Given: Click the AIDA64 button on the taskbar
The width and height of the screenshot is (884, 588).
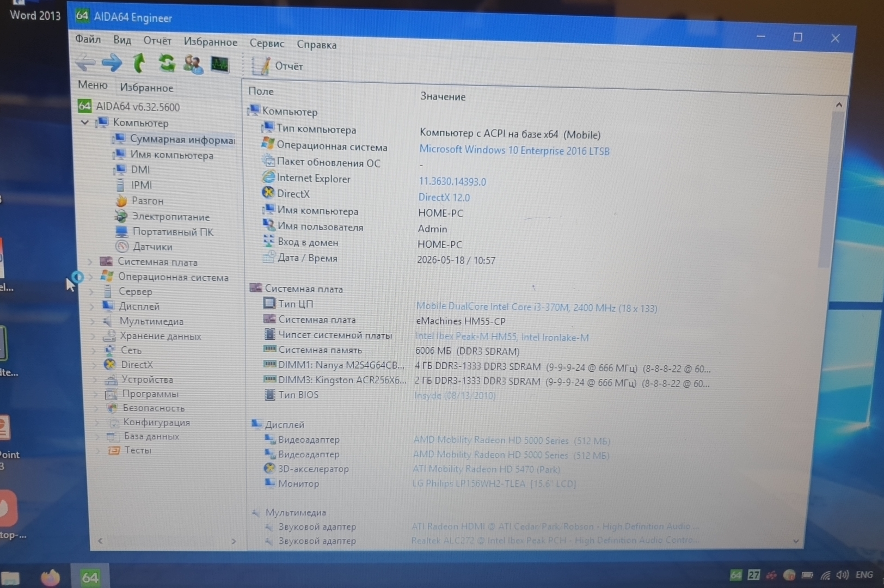Looking at the screenshot, I should [90, 577].
